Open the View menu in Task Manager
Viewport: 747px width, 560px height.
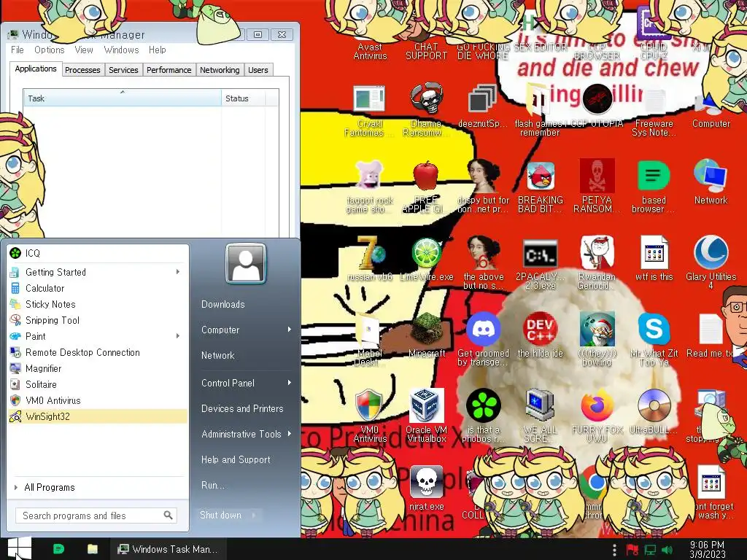point(84,50)
